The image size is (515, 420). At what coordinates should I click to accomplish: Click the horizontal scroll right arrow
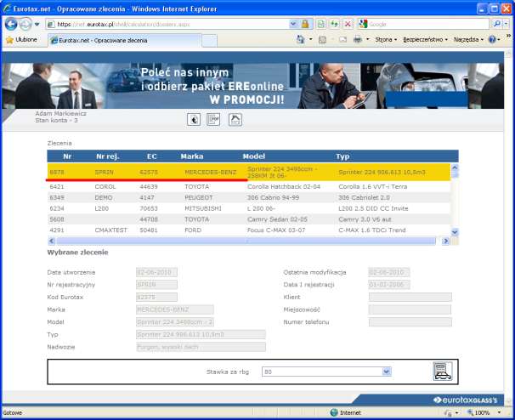tap(445, 241)
